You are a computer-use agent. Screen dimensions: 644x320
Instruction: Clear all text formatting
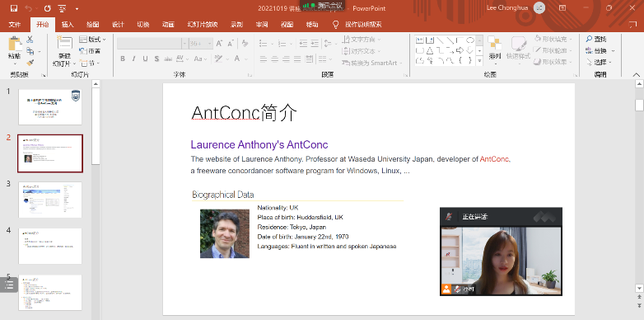(x=245, y=44)
